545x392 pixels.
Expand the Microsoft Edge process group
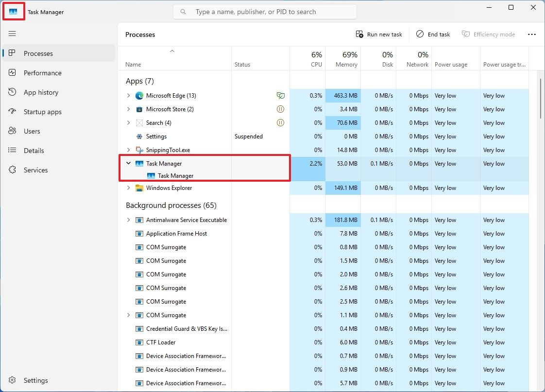128,95
